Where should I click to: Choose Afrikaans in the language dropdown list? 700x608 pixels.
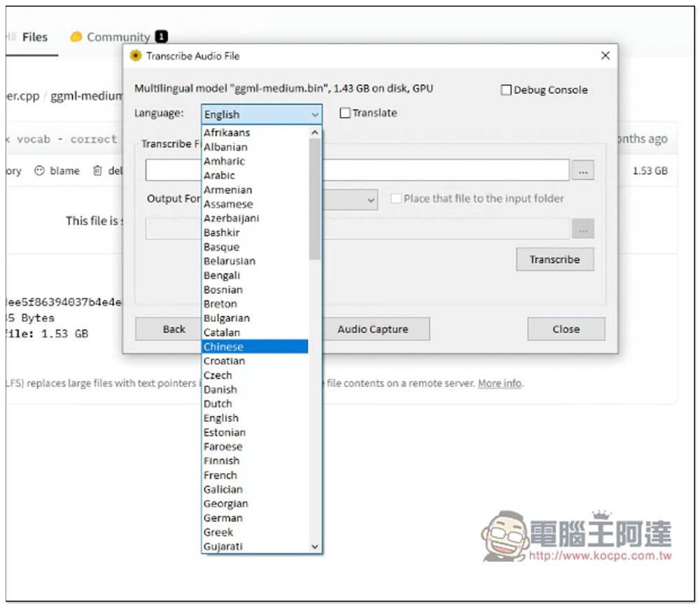click(226, 132)
